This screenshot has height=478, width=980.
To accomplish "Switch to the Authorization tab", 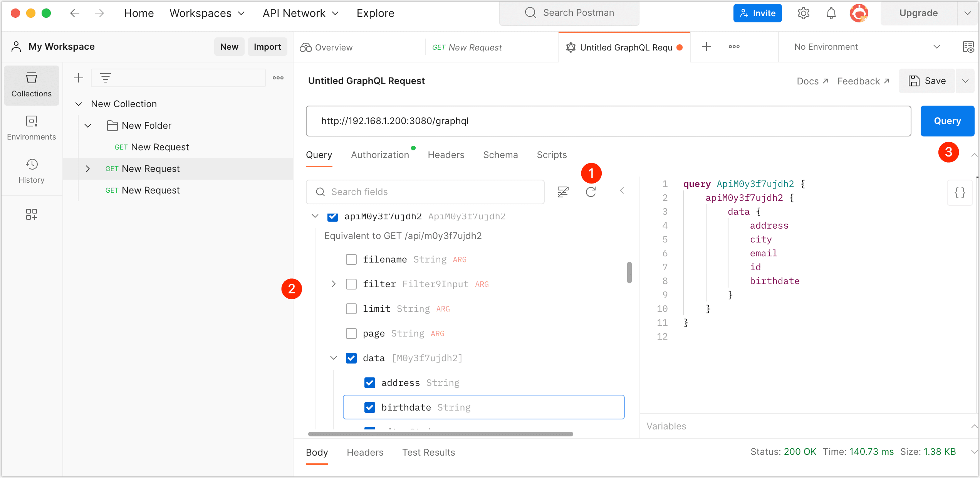I will [x=380, y=155].
